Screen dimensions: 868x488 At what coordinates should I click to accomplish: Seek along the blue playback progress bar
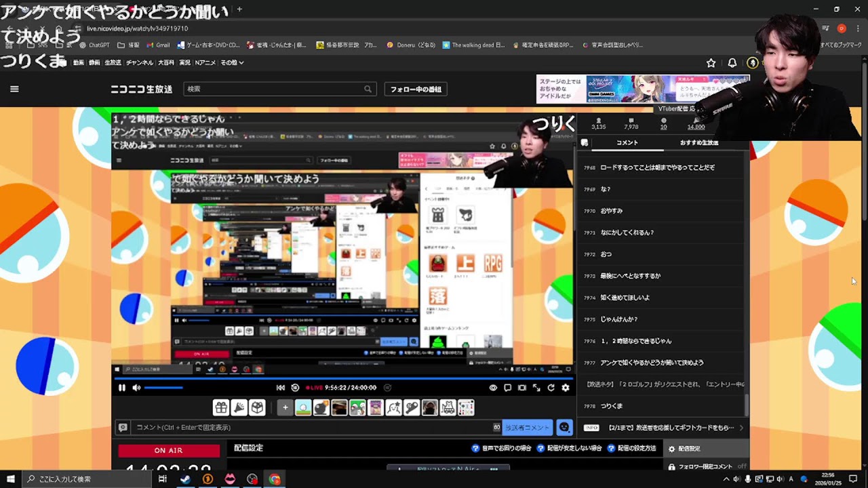(x=344, y=379)
